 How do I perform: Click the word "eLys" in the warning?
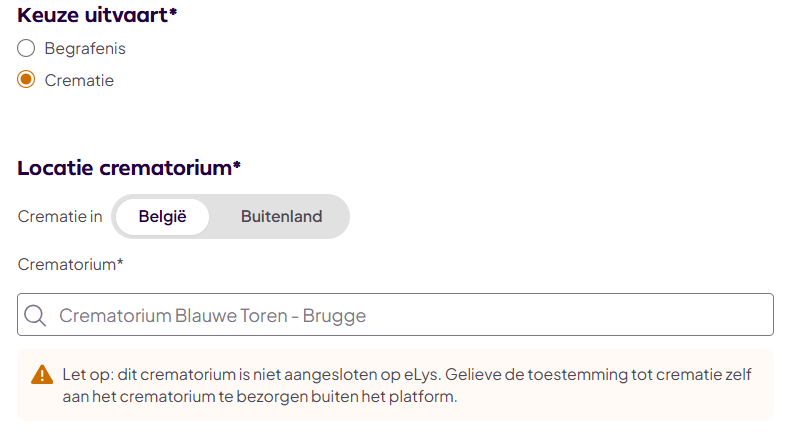coord(423,375)
